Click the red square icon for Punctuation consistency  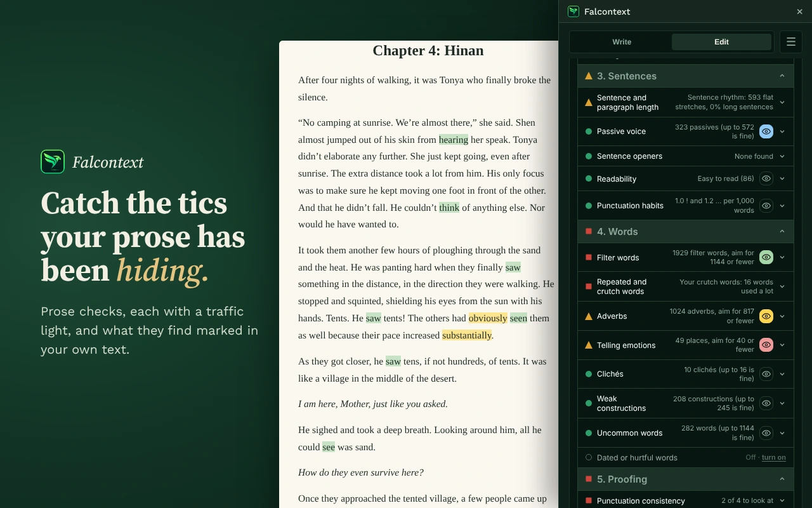pos(589,500)
